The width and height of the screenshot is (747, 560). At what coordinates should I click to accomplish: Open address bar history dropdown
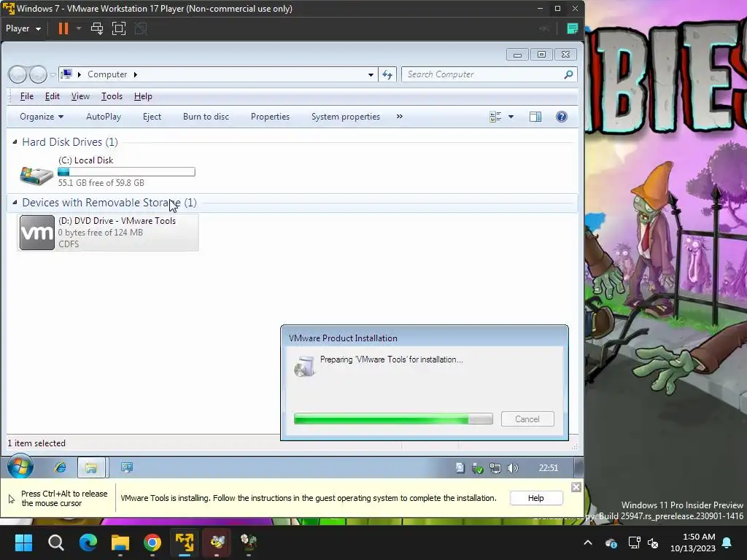(x=371, y=75)
